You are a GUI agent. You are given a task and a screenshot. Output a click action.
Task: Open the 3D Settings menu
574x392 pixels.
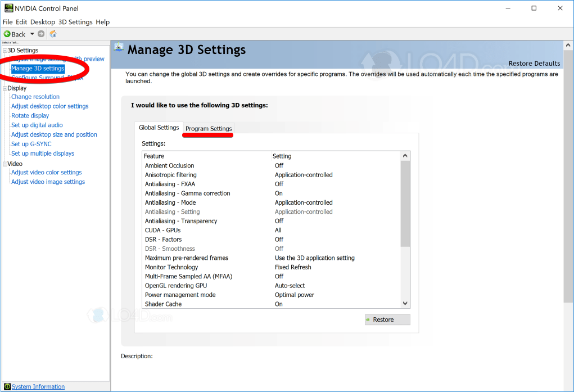pyautogui.click(x=75, y=22)
